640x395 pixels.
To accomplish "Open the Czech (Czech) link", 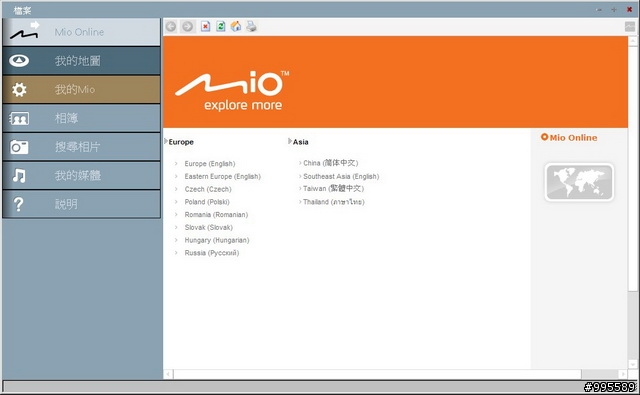I will 208,189.
